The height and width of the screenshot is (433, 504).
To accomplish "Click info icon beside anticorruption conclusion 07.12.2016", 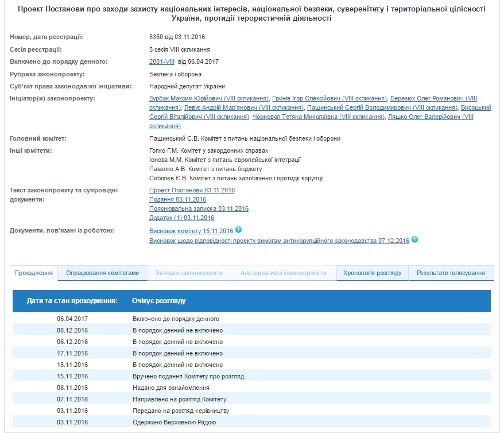I will coord(414,239).
